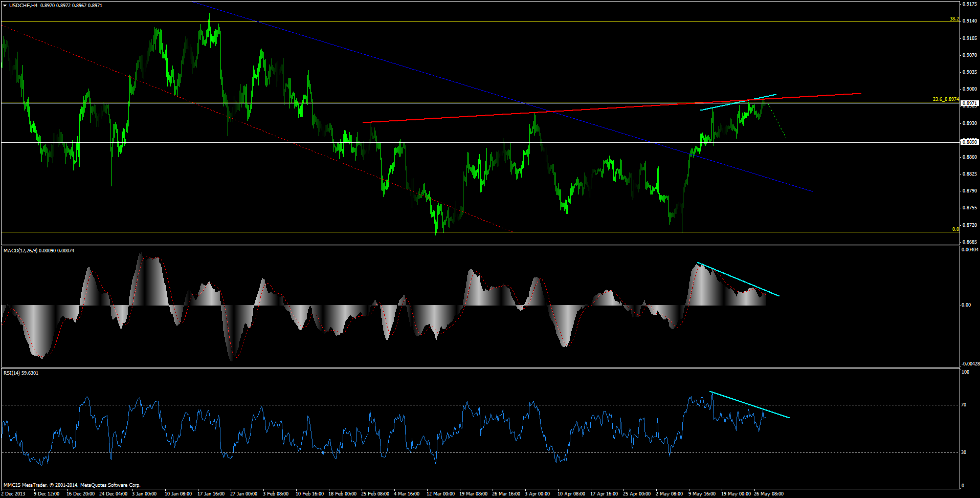
Task: Click the 9 May 16:00 time label
Action: pos(702,494)
